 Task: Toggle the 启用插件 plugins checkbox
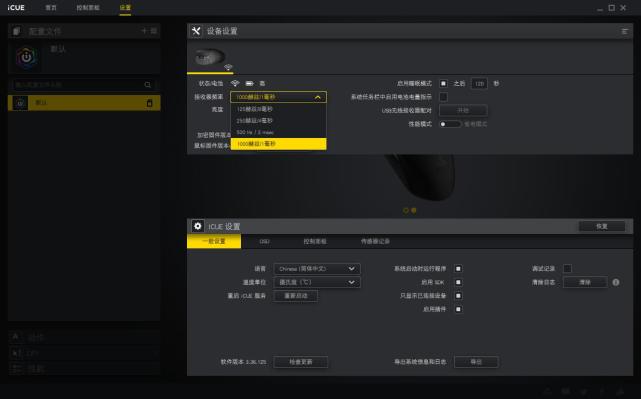pyautogui.click(x=458, y=309)
